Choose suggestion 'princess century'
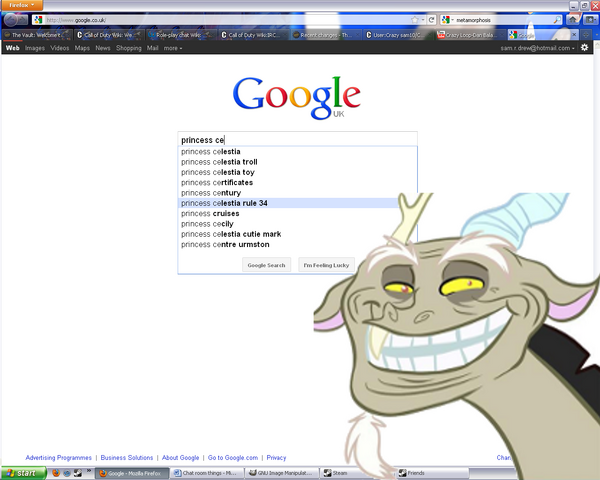The height and width of the screenshot is (480, 600). point(297,193)
